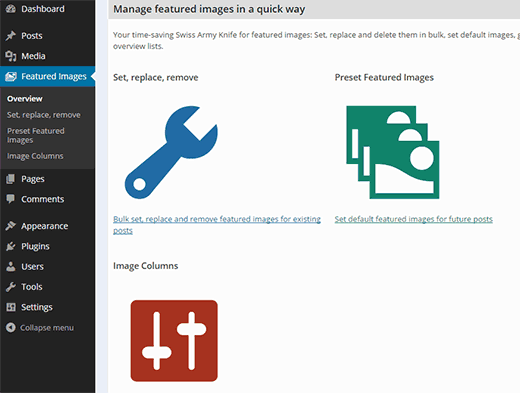Open the Appearance menu
Viewport: 520px width, 393px height.
click(45, 226)
